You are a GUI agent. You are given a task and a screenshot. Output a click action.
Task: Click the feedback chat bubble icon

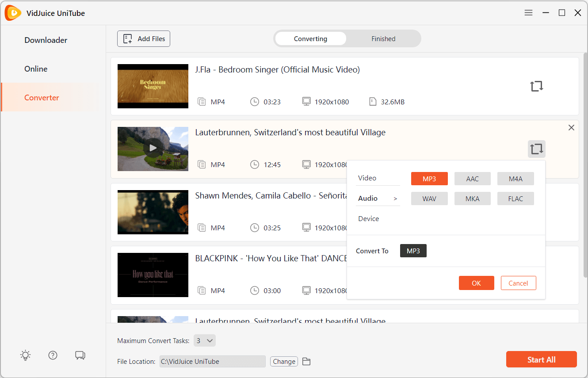[x=80, y=355]
